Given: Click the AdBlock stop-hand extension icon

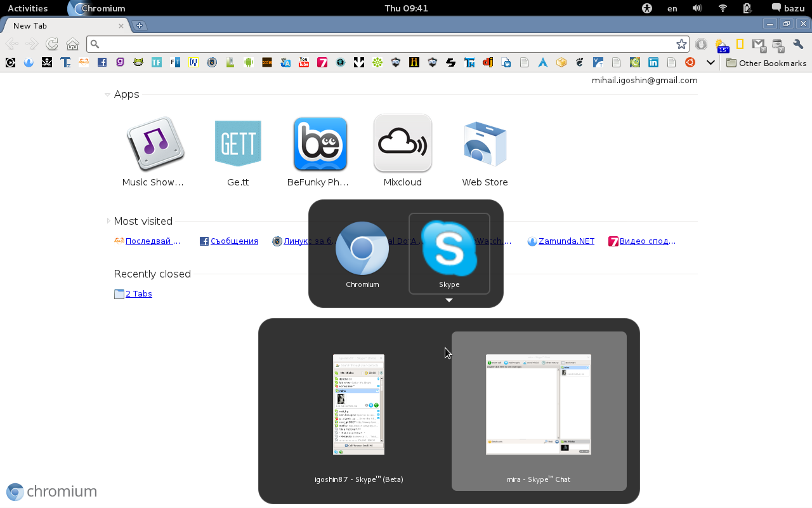Looking at the screenshot, I should point(701,44).
